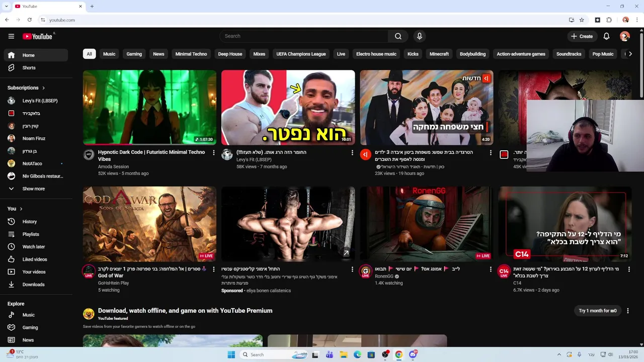The height and width of the screenshot is (362, 644).
Task: Go to Home in the sidebar
Action: (35, 55)
